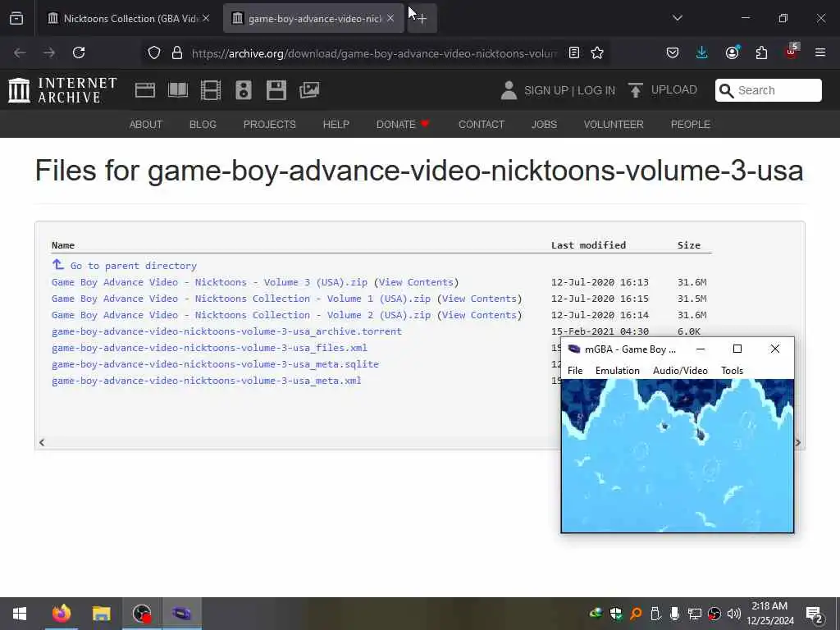The width and height of the screenshot is (840, 630).
Task: Go to Internet Archive home logo
Action: tap(62, 90)
